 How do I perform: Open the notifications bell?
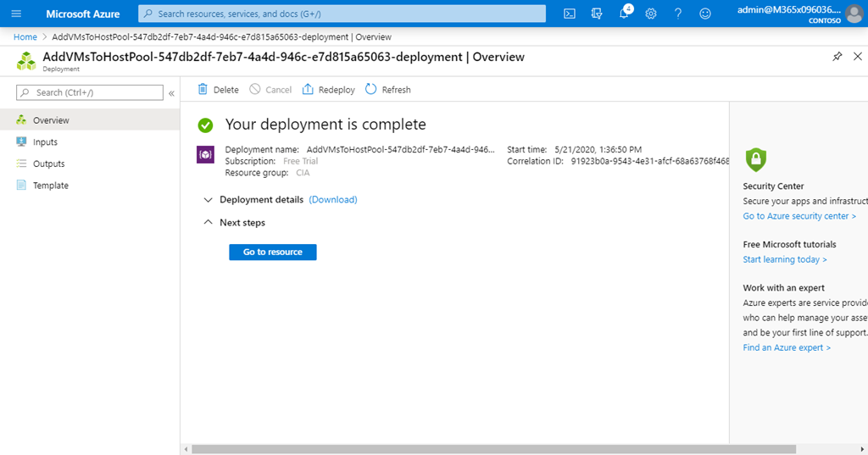[x=625, y=14]
